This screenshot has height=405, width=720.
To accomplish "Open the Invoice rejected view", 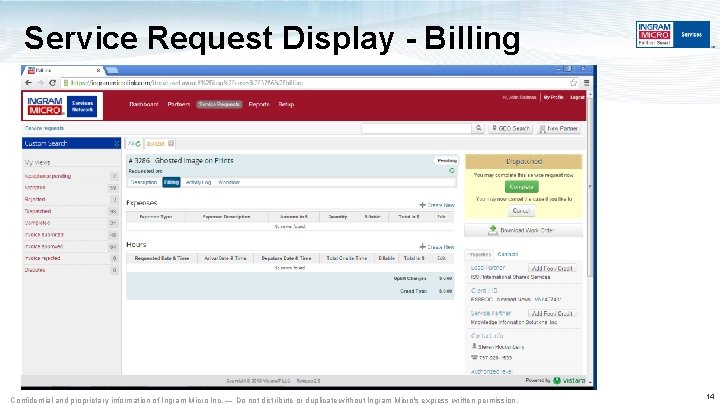I will pyautogui.click(x=42, y=258).
